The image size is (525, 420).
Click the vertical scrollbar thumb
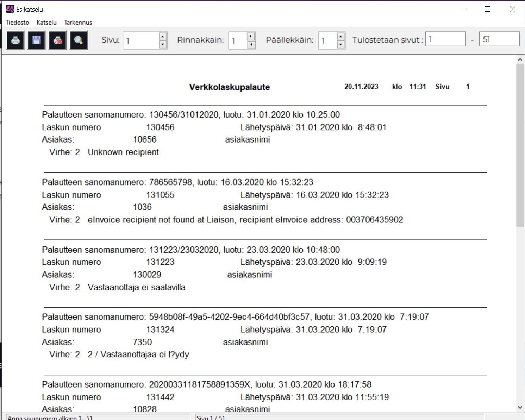[520, 144]
